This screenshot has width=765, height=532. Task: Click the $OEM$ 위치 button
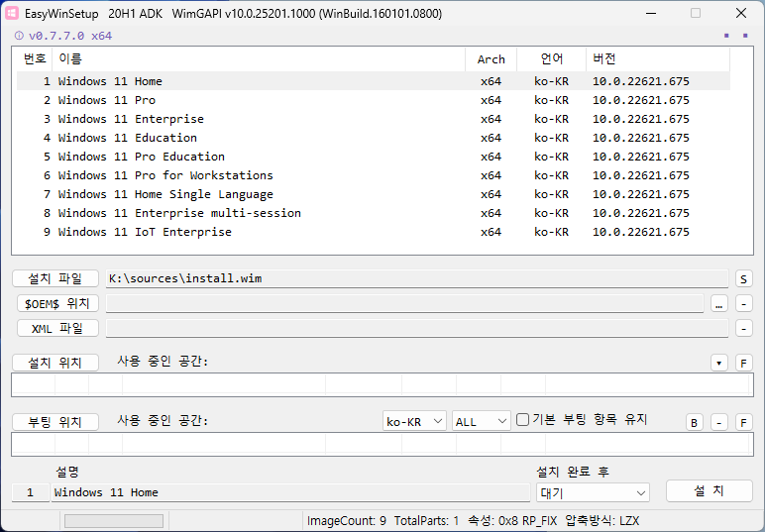57,304
